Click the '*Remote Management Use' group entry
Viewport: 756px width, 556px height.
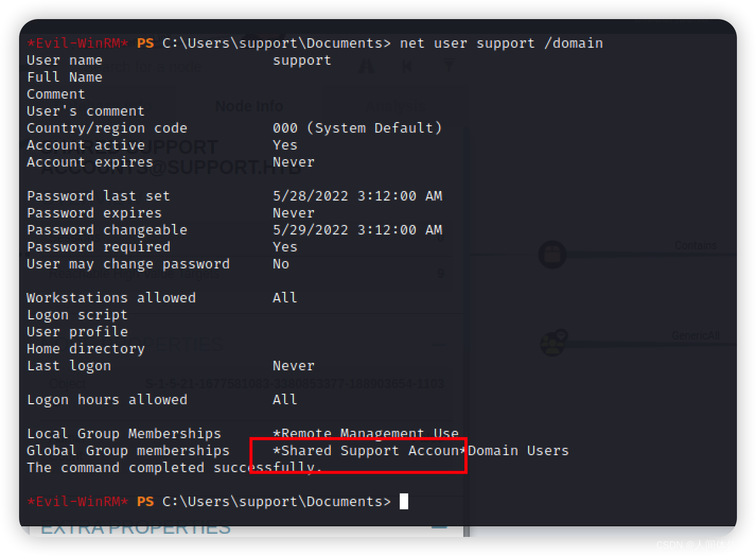(x=366, y=433)
